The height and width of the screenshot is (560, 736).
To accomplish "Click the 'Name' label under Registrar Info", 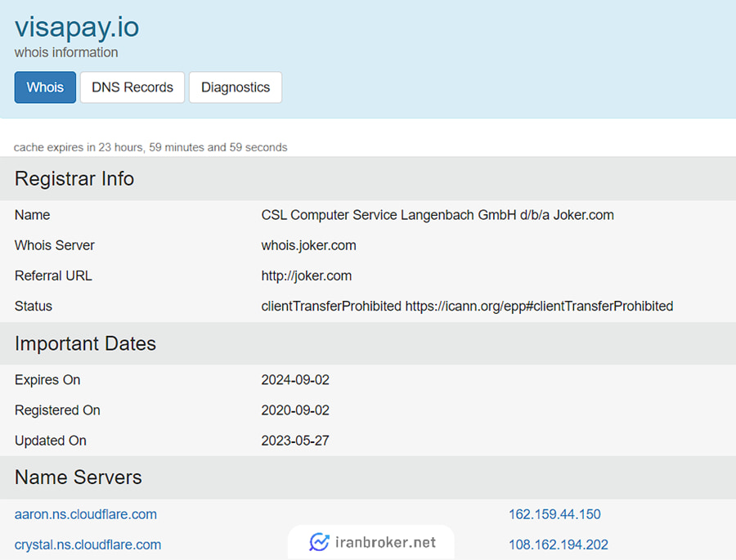I will click(x=33, y=215).
